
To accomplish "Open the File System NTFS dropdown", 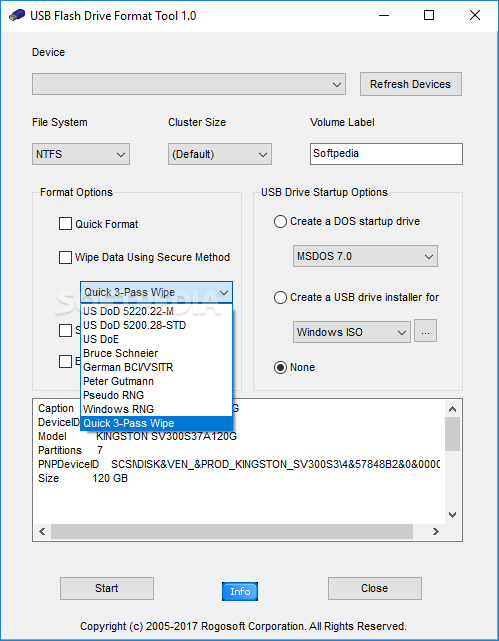I will [81, 154].
